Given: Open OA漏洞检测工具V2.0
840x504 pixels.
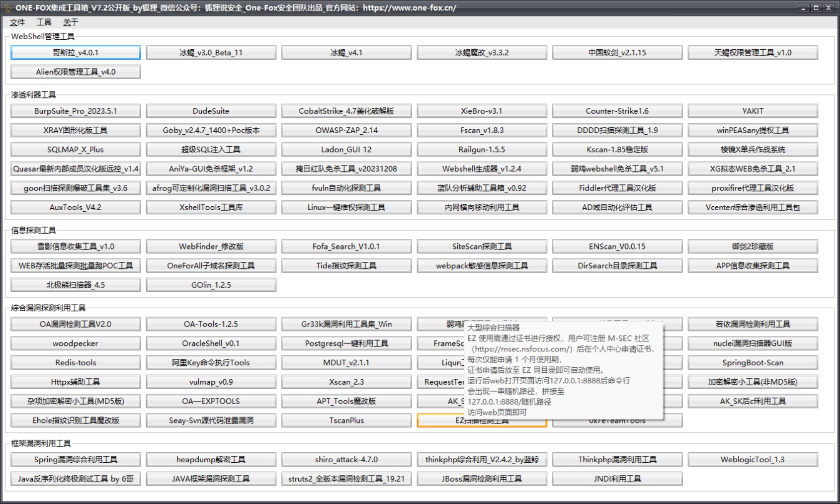Looking at the screenshot, I should click(76, 324).
